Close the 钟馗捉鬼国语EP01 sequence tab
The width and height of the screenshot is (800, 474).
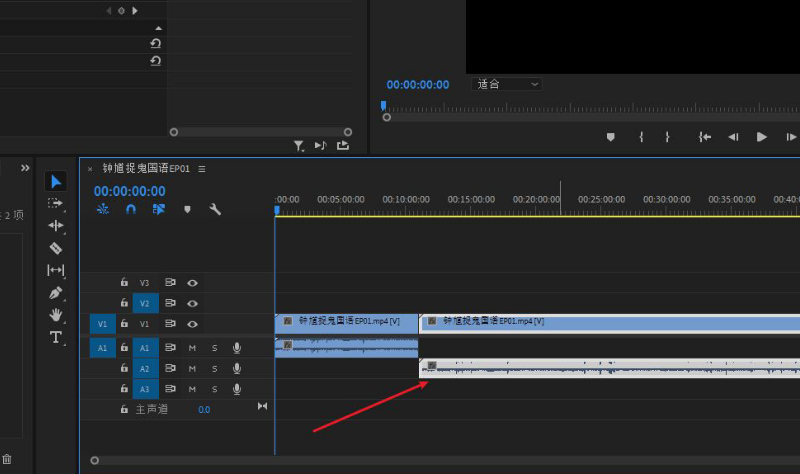tap(90, 169)
